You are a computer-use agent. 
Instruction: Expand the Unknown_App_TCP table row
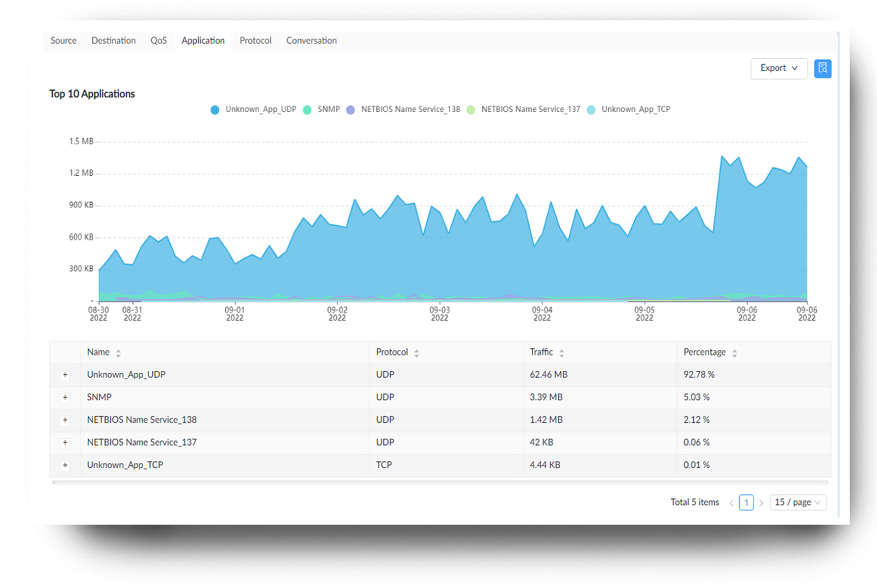pyautogui.click(x=65, y=465)
